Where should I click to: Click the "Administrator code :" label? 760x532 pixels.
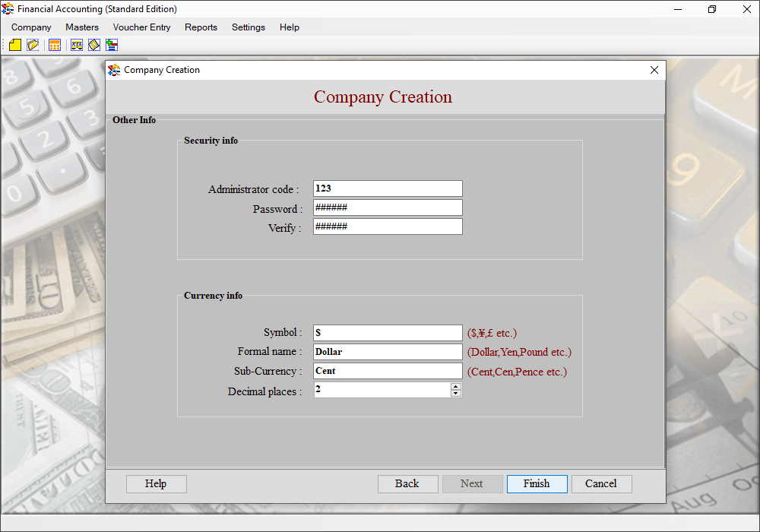(x=254, y=189)
